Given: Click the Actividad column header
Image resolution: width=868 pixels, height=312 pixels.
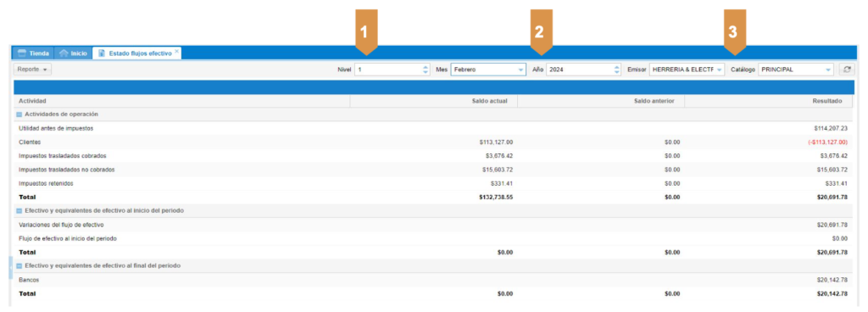Looking at the screenshot, I should (181, 101).
